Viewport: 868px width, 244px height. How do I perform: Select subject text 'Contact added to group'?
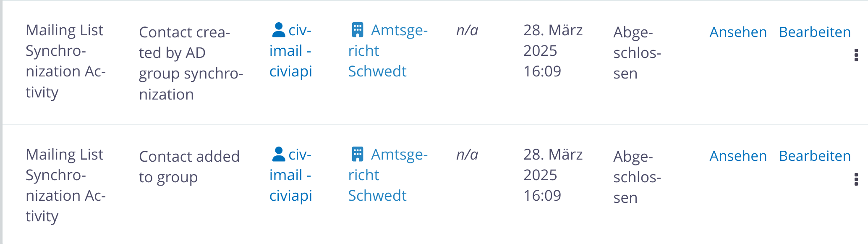coord(189,167)
